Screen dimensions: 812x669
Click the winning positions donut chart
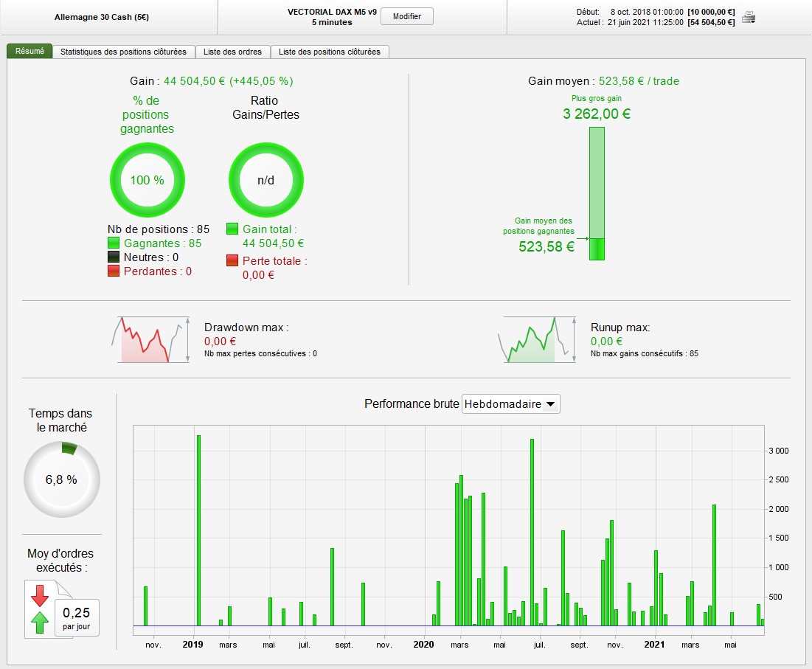click(x=148, y=180)
